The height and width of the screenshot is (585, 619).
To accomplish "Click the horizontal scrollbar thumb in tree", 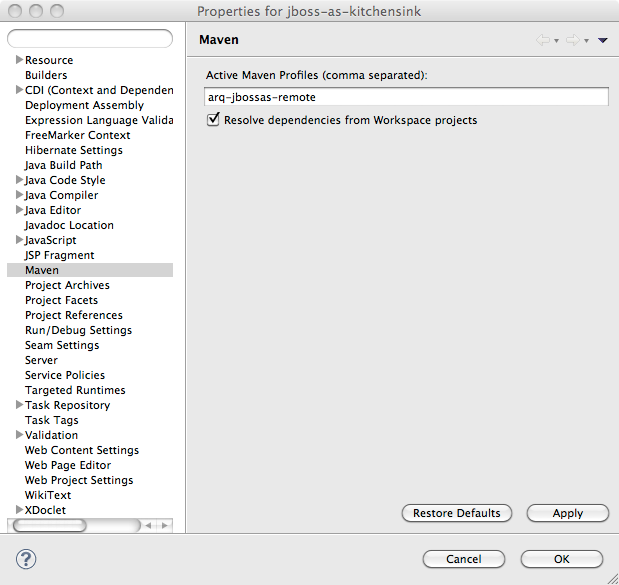I will coord(50,525).
